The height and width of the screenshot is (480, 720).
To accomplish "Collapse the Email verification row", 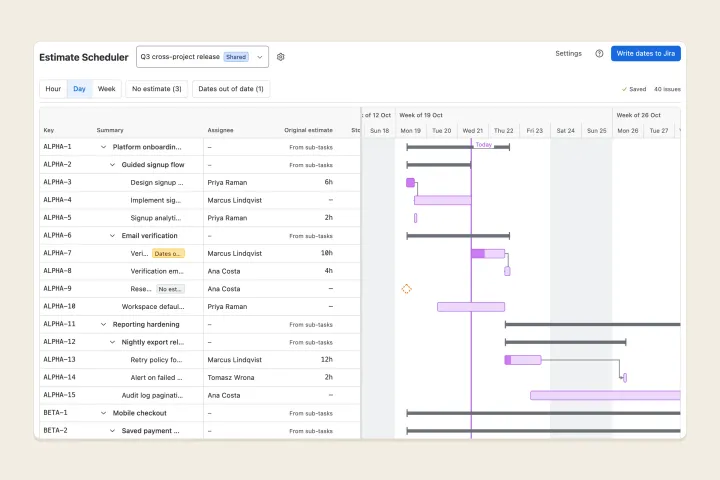I will pos(112,236).
